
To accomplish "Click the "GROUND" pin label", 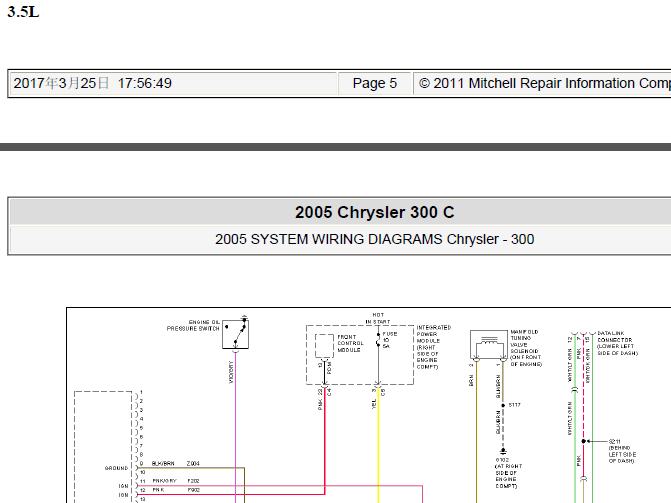I will click(116, 468).
